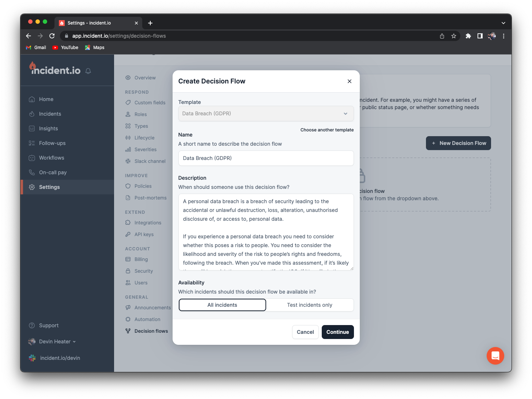Open the Template dropdown
The height and width of the screenshot is (399, 532).
[x=266, y=113]
